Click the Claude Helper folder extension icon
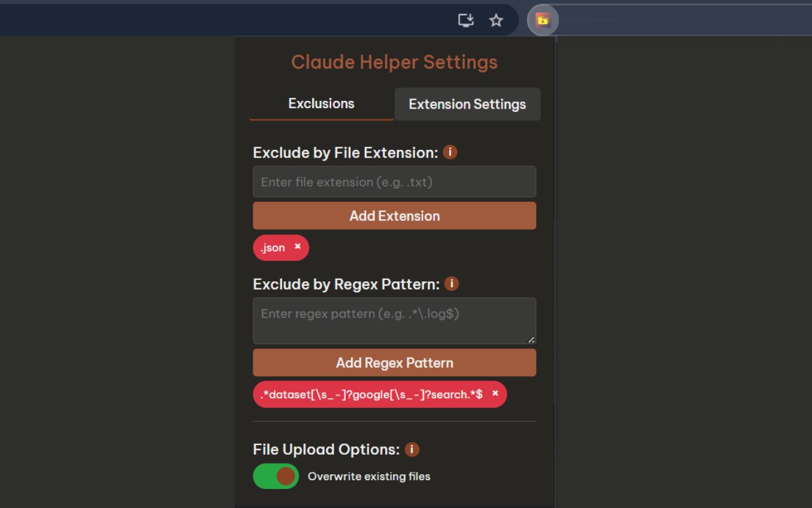812x508 pixels. (542, 20)
